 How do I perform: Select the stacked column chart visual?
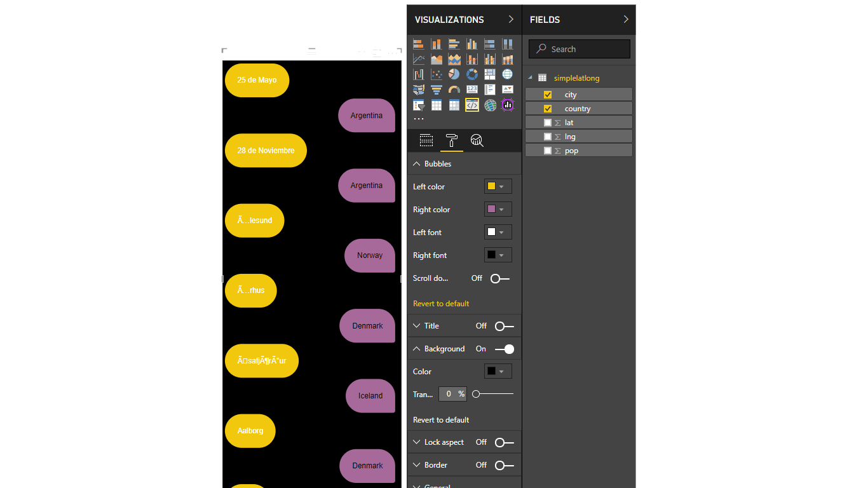click(437, 44)
